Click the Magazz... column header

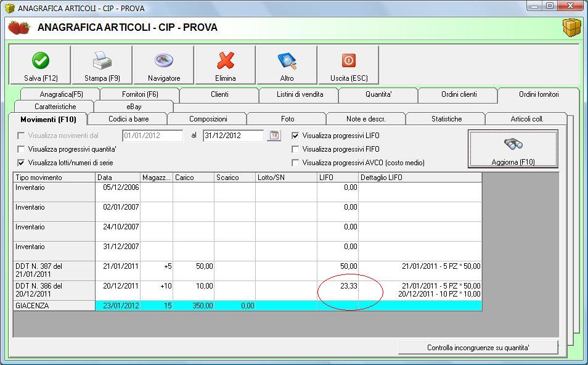click(157, 178)
